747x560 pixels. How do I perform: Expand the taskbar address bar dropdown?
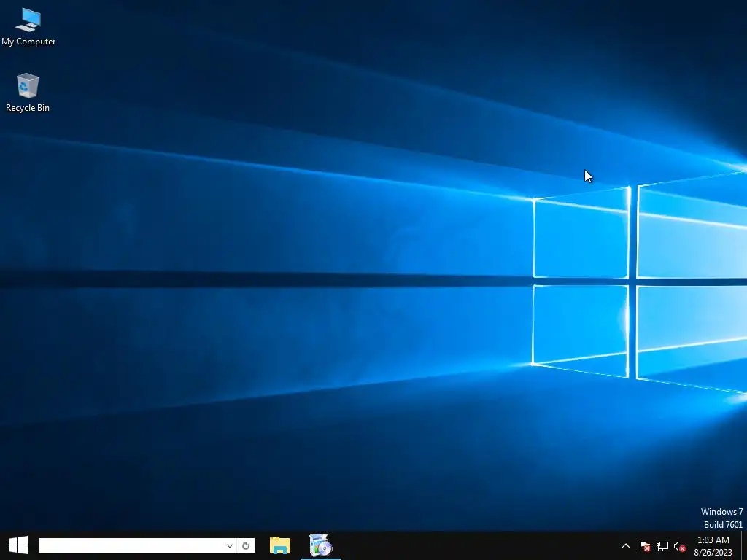point(229,545)
